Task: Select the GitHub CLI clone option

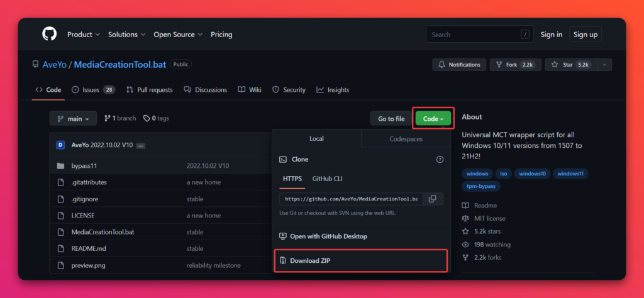Action: pos(327,179)
